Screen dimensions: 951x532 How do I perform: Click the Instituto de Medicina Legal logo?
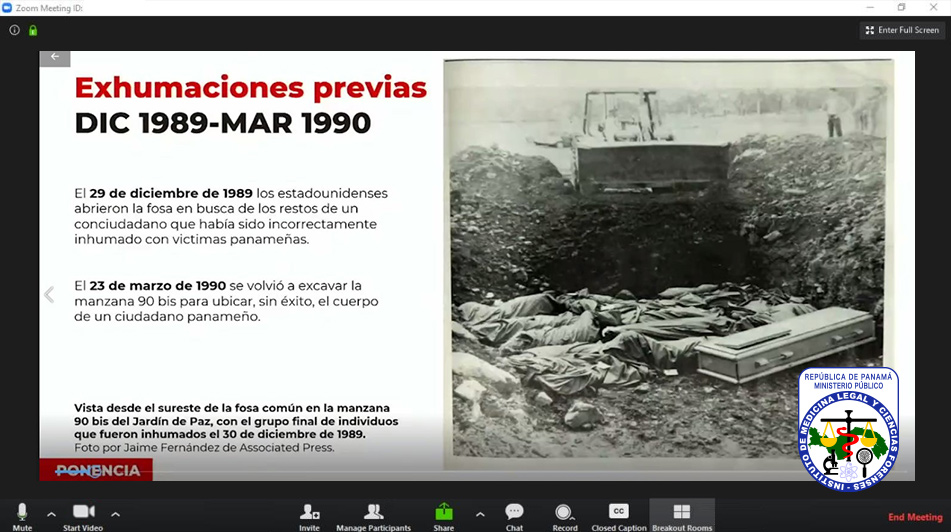pyautogui.click(x=848, y=428)
